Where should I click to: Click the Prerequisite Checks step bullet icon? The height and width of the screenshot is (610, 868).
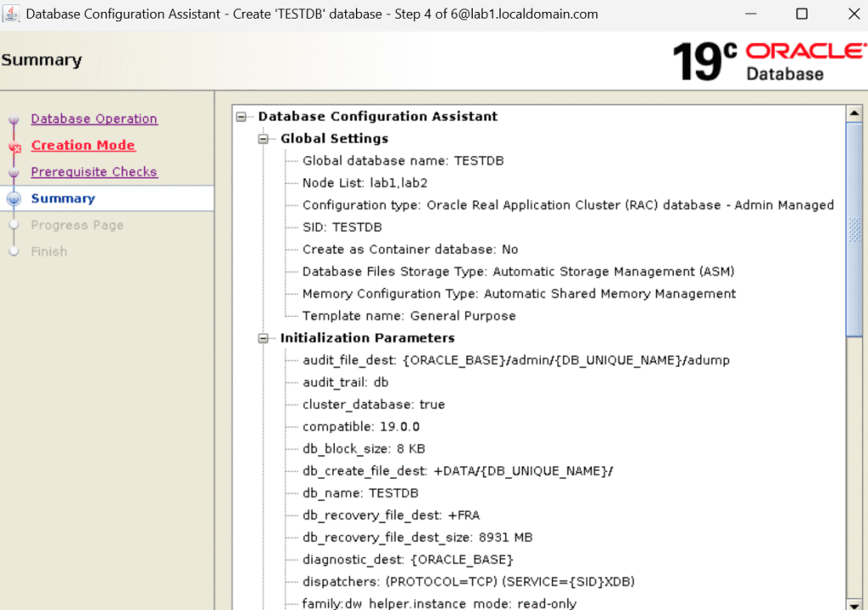[14, 172]
